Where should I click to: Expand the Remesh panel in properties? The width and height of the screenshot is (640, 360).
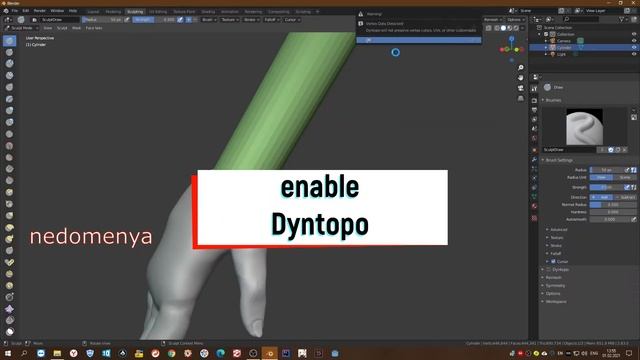tap(553, 278)
